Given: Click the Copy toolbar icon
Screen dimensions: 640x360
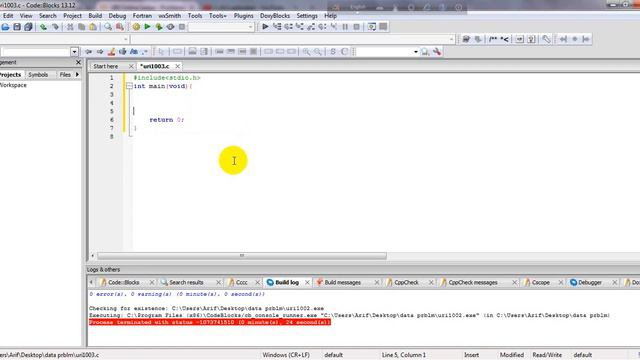Looking at the screenshot, I should click(x=81, y=27).
